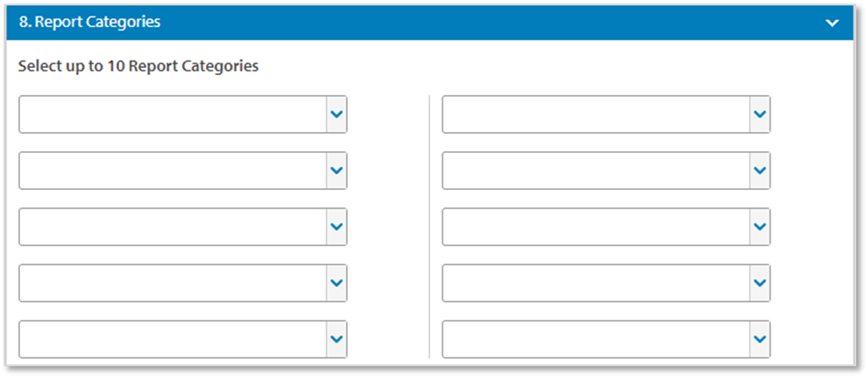Click inside fourth right report category field

click(x=595, y=283)
